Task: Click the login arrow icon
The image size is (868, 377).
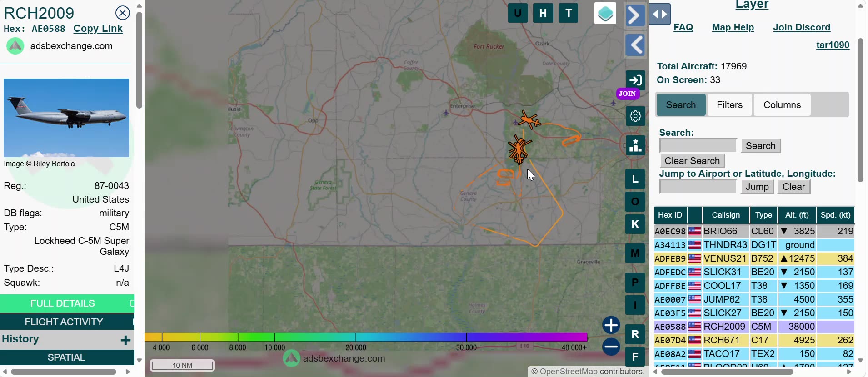Action: (x=635, y=80)
